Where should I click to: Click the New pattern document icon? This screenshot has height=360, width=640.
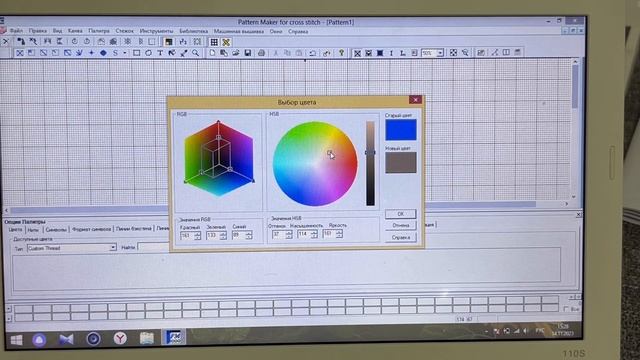click(212, 53)
